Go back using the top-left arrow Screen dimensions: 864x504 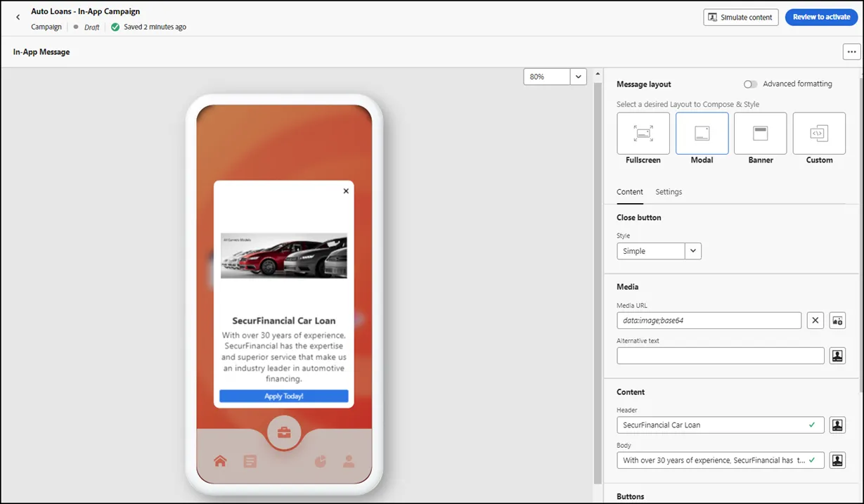(x=18, y=17)
